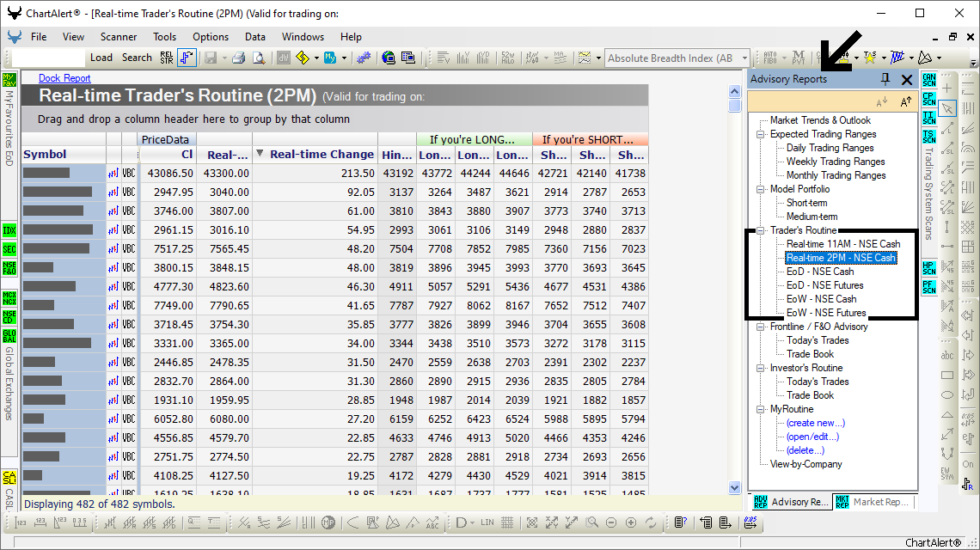Click the Search button

point(137,58)
